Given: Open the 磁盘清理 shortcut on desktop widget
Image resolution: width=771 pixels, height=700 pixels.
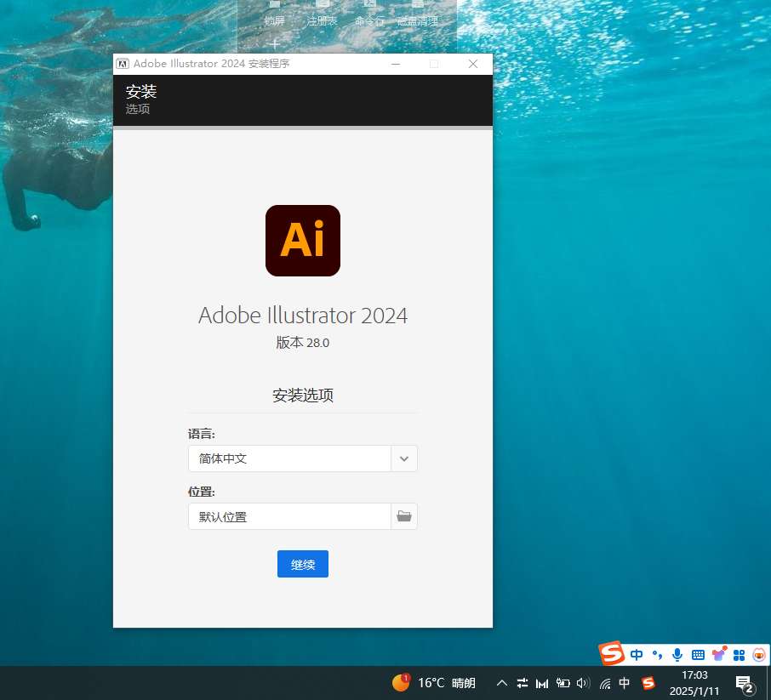Looking at the screenshot, I should [418, 14].
